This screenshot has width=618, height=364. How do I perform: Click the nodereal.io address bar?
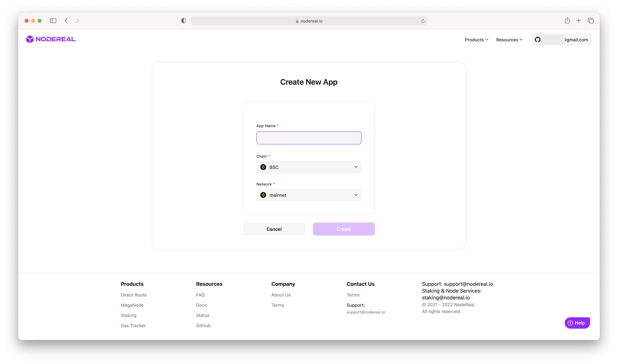[309, 21]
